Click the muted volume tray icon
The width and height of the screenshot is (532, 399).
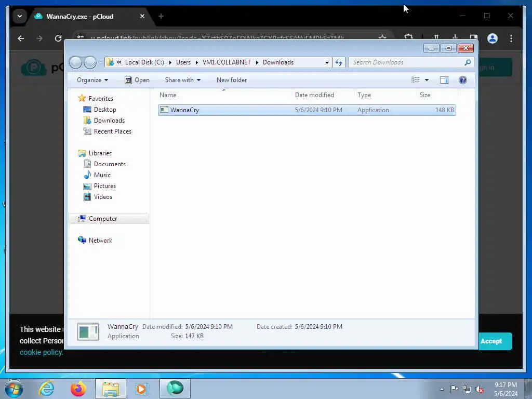(480, 389)
